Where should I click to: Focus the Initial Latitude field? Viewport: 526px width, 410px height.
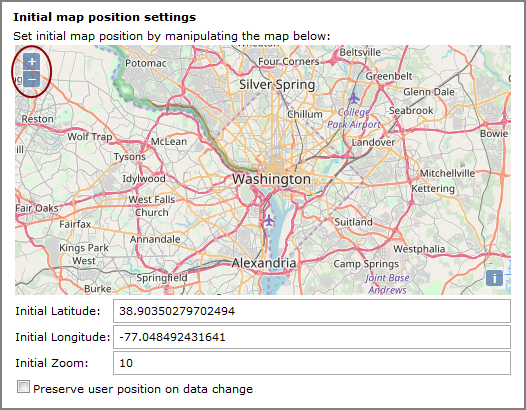point(312,311)
